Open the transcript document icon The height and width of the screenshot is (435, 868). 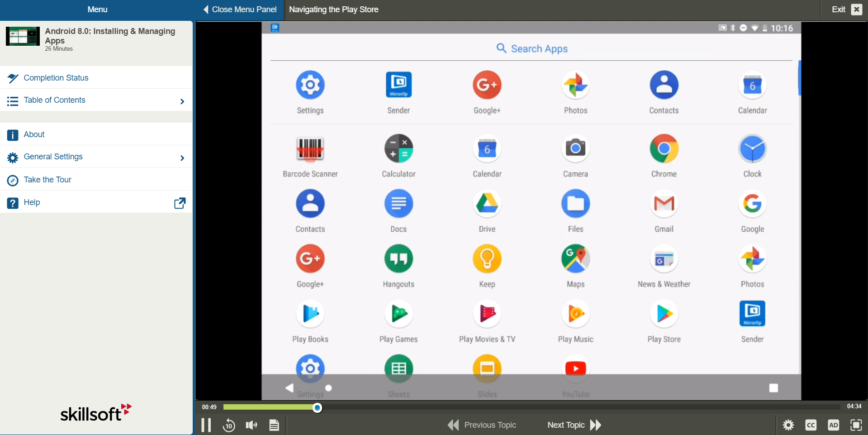point(274,425)
